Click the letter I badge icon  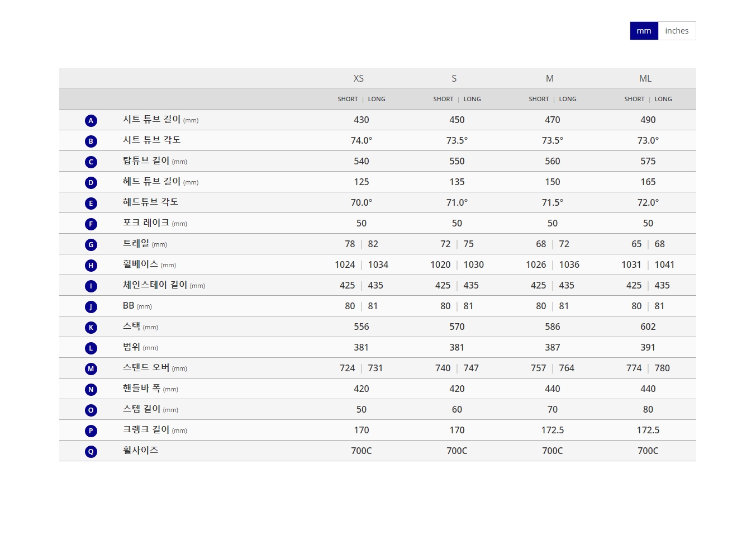(91, 286)
